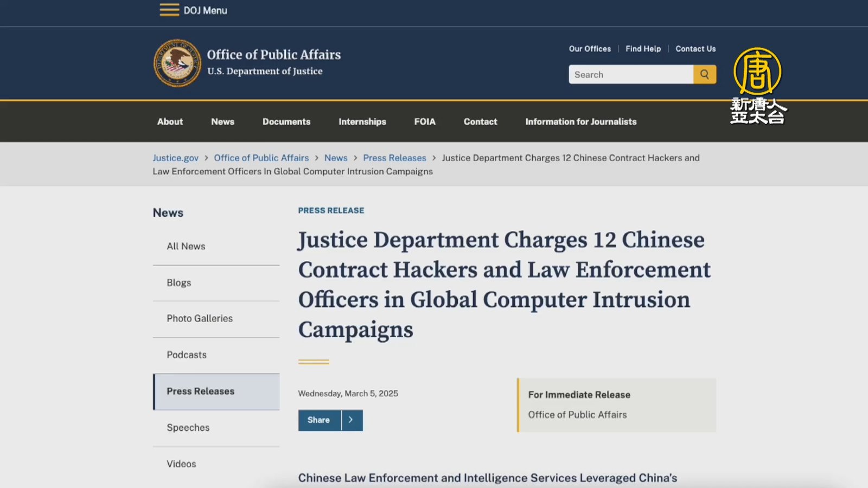The width and height of the screenshot is (868, 488).
Task: Click the DOJ Menu hamburger icon
Action: click(x=169, y=10)
